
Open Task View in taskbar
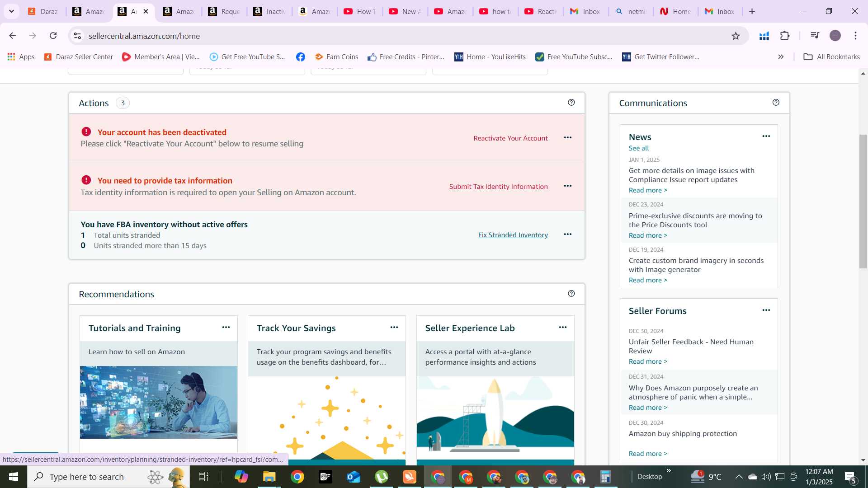click(x=203, y=477)
